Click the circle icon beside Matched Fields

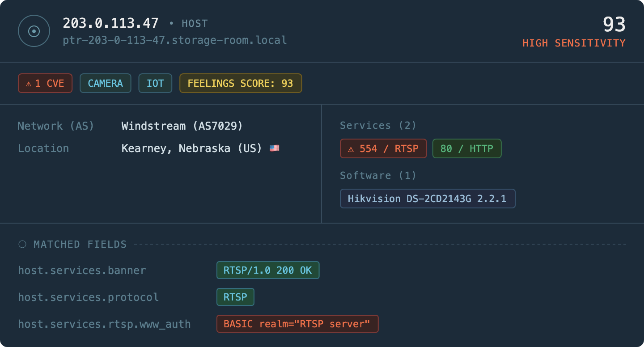coord(22,244)
